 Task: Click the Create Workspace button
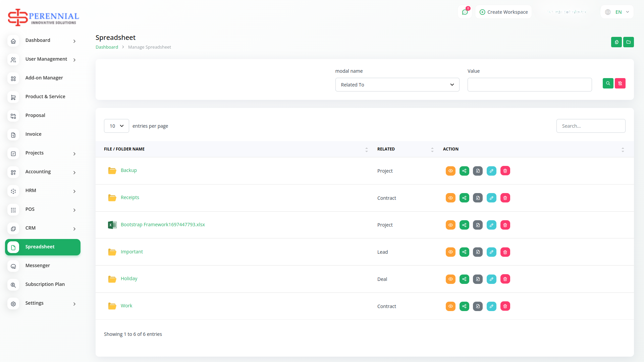[503, 12]
